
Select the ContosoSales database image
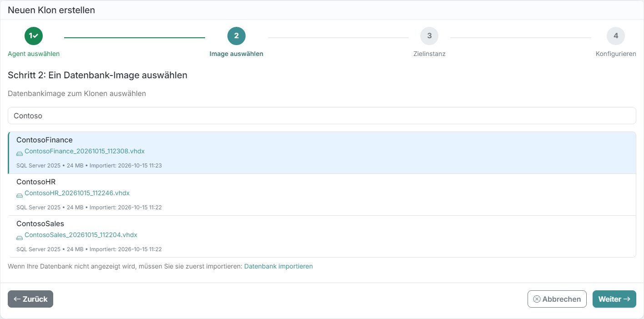click(322, 237)
